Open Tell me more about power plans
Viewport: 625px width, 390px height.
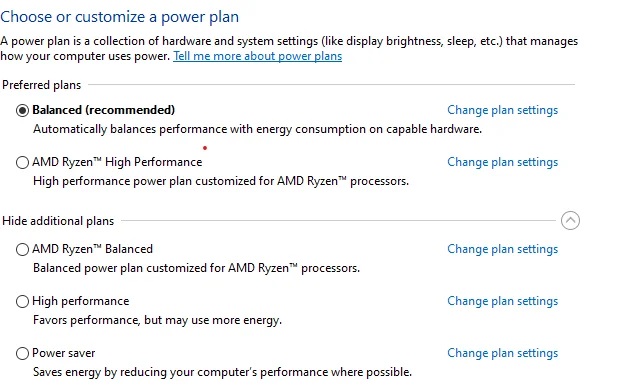point(257,56)
